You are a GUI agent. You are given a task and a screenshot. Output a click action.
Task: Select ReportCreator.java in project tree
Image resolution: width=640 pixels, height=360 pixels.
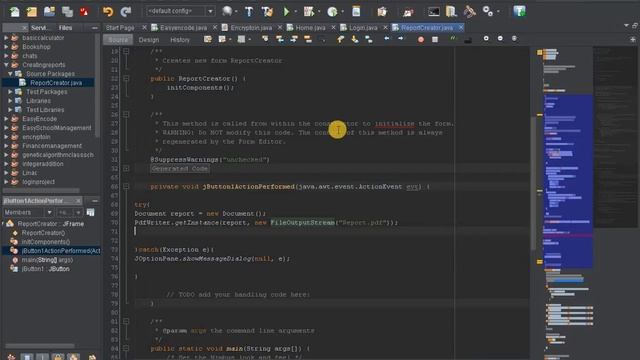tap(56, 83)
